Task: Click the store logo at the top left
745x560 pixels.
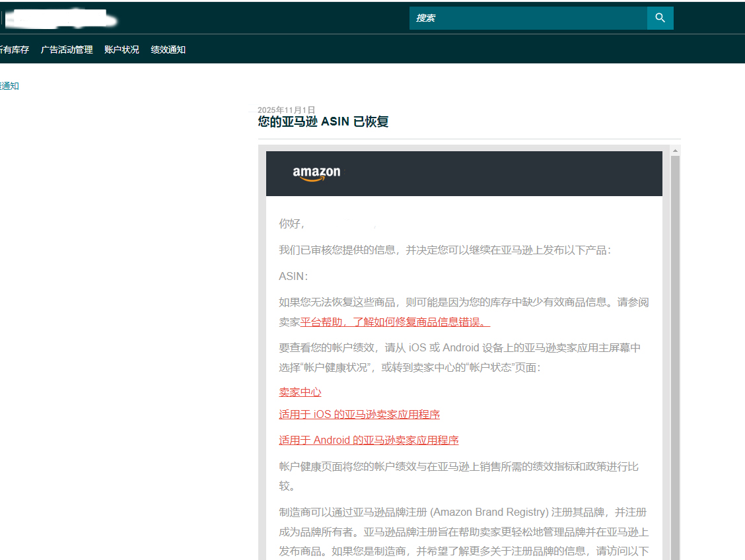Action: (x=59, y=18)
